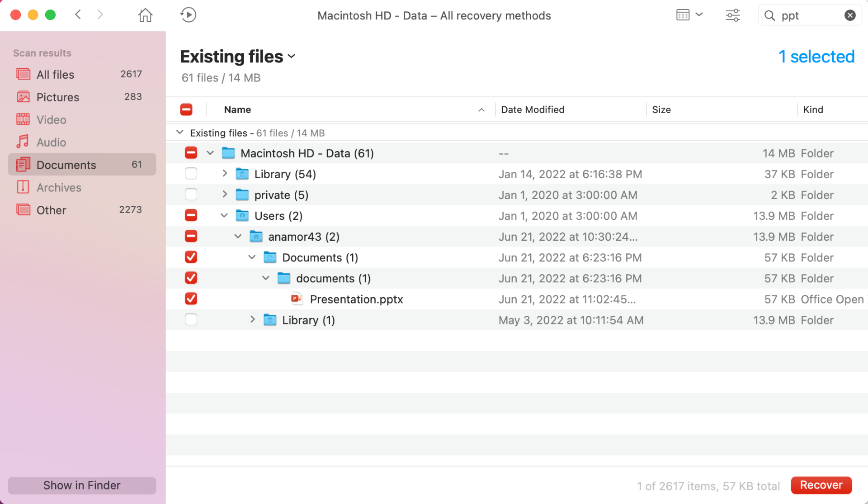This screenshot has width=868, height=504.
Task: Toggle checkbox for Presentation.pptx file
Action: [191, 299]
